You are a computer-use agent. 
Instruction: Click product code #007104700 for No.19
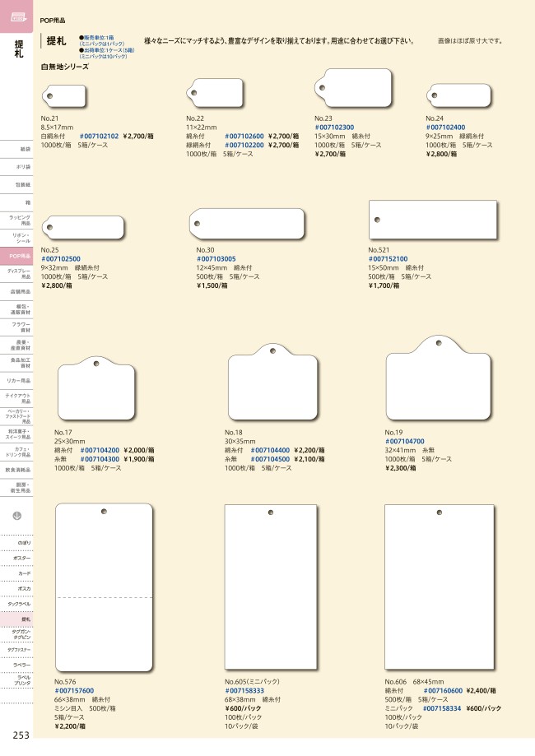pyautogui.click(x=407, y=442)
